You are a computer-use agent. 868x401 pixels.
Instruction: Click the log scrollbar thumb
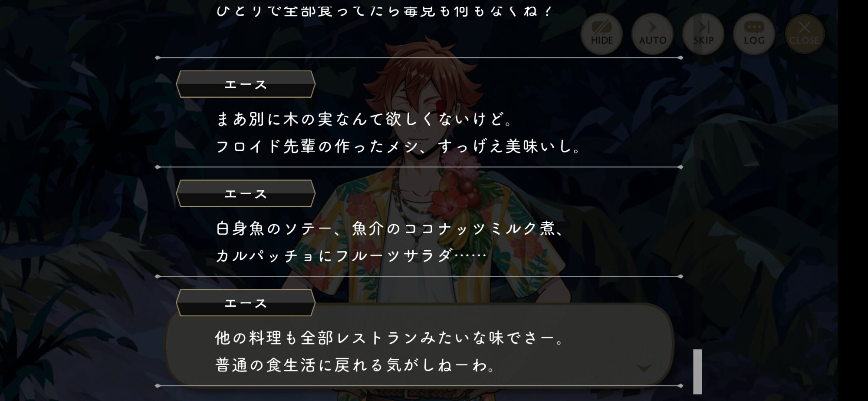697,371
